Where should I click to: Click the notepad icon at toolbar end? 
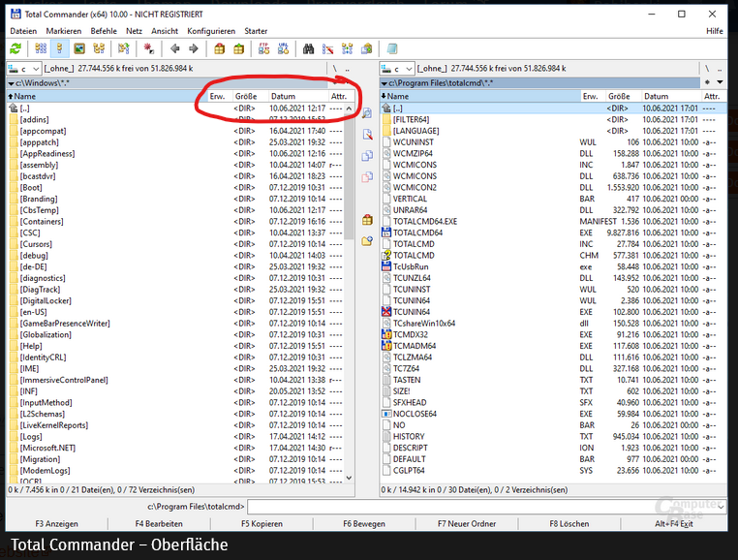392,48
